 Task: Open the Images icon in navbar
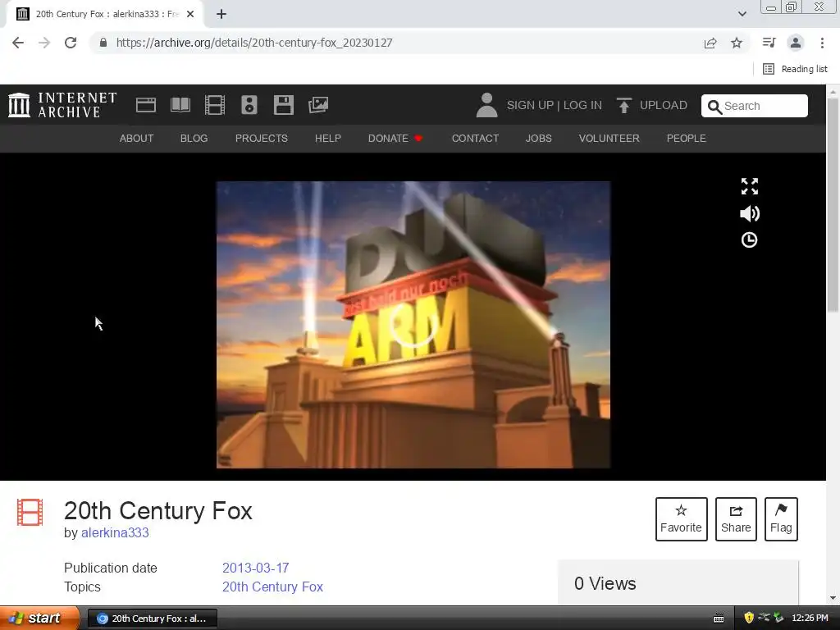pyautogui.click(x=318, y=105)
